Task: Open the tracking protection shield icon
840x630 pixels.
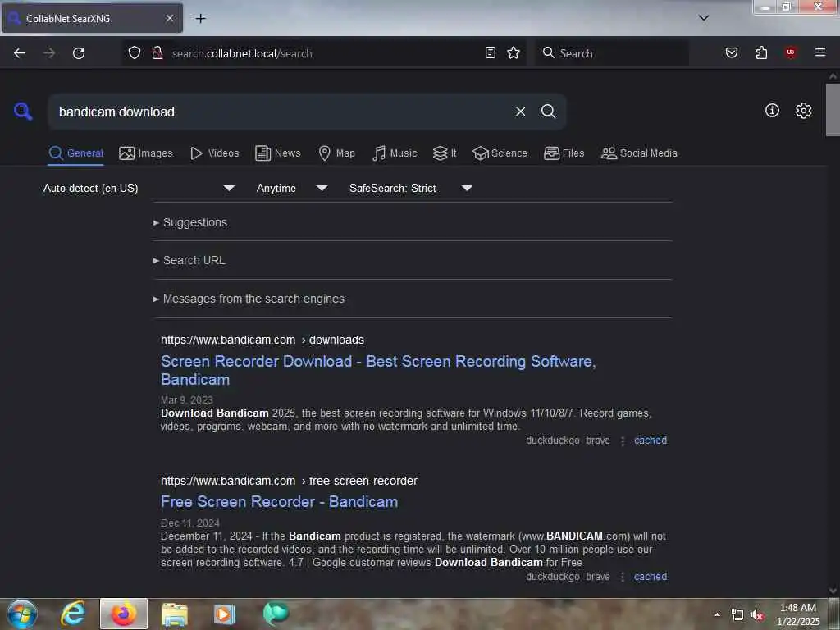Action: coord(135,52)
